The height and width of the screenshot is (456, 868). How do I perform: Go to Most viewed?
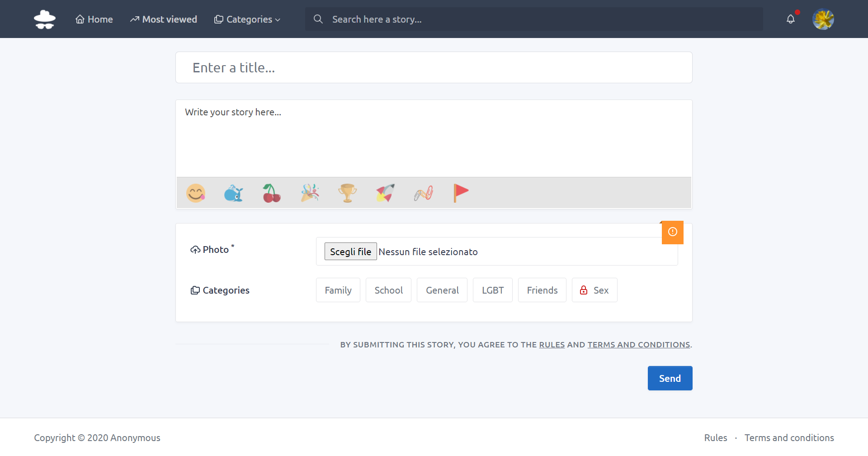[163, 19]
